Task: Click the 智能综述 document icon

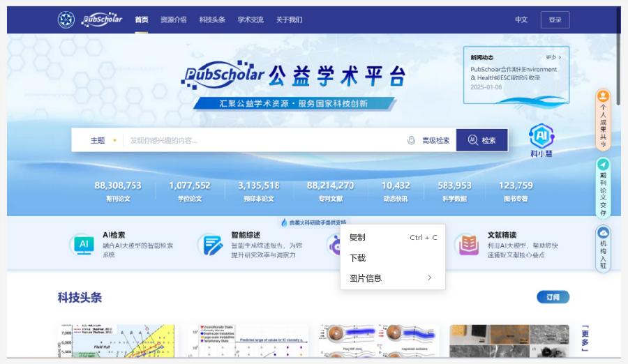Action: tap(210, 244)
